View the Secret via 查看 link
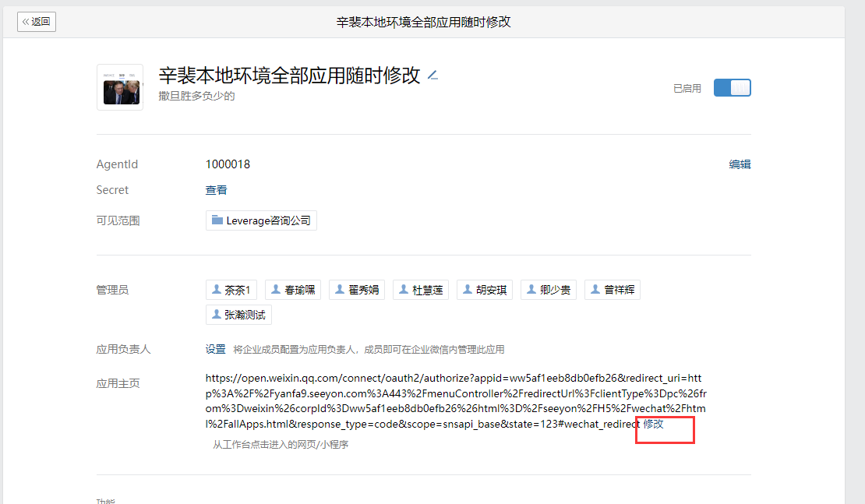 [217, 190]
